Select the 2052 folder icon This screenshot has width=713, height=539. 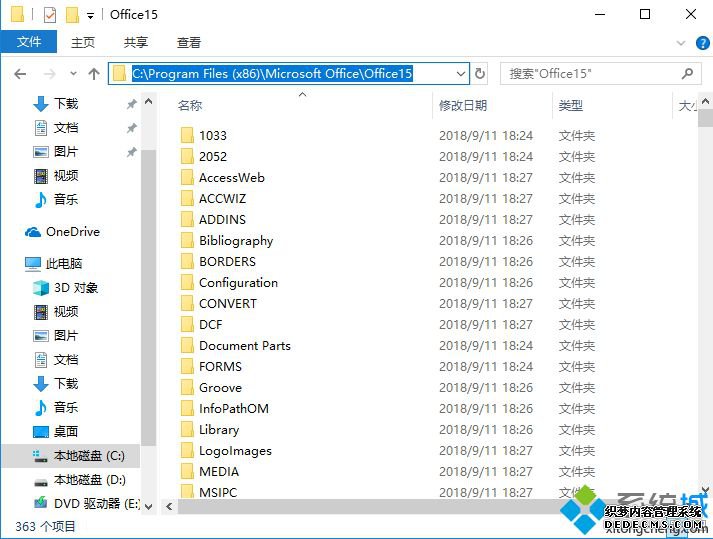click(187, 156)
